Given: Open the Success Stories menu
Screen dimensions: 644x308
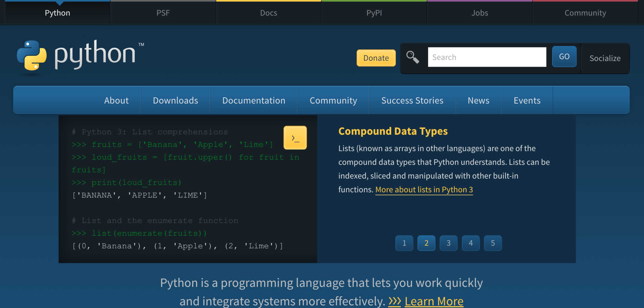Looking at the screenshot, I should pos(412,100).
